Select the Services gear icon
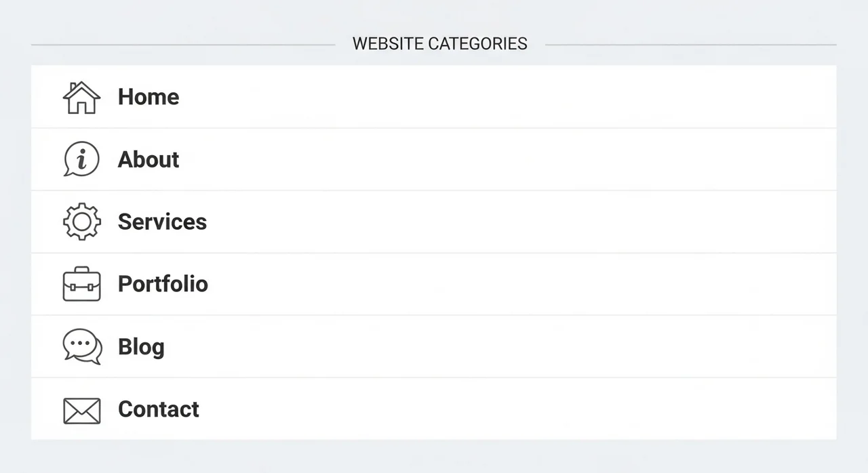 pos(81,222)
